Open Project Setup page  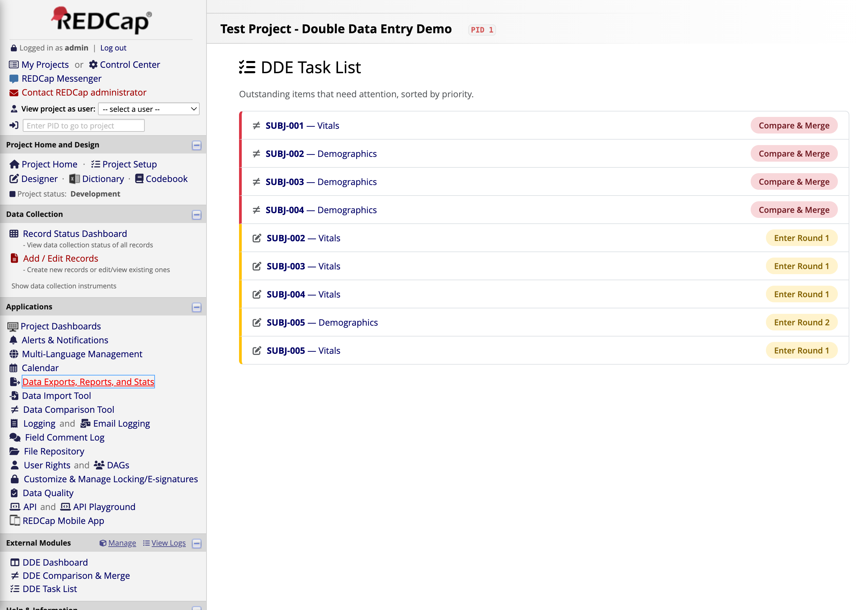tap(129, 164)
